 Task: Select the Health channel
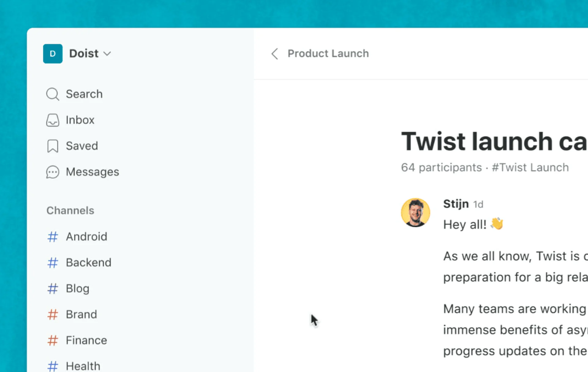coord(83,365)
